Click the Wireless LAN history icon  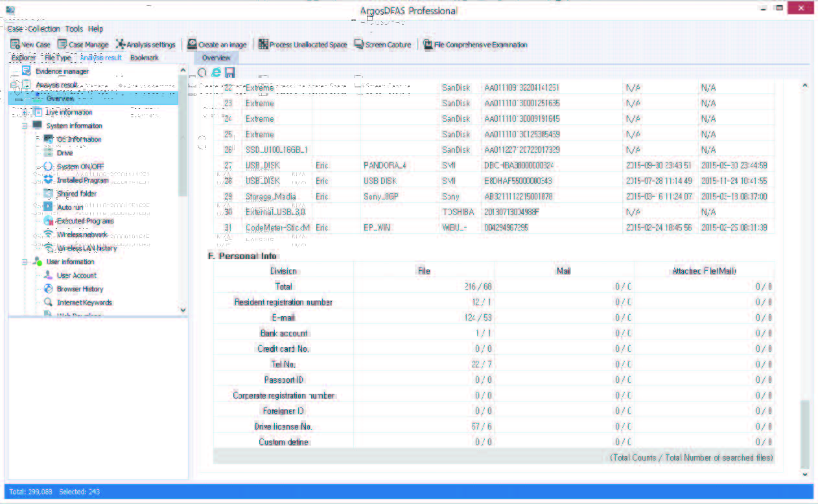48,248
